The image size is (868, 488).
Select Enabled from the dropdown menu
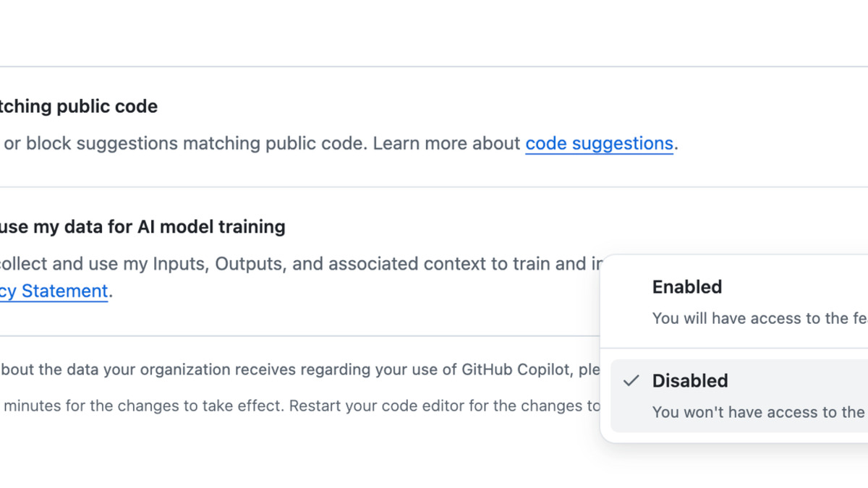pos(686,287)
